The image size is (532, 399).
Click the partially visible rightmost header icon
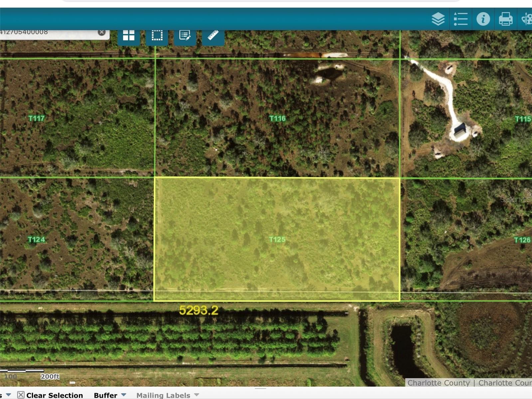pos(526,19)
